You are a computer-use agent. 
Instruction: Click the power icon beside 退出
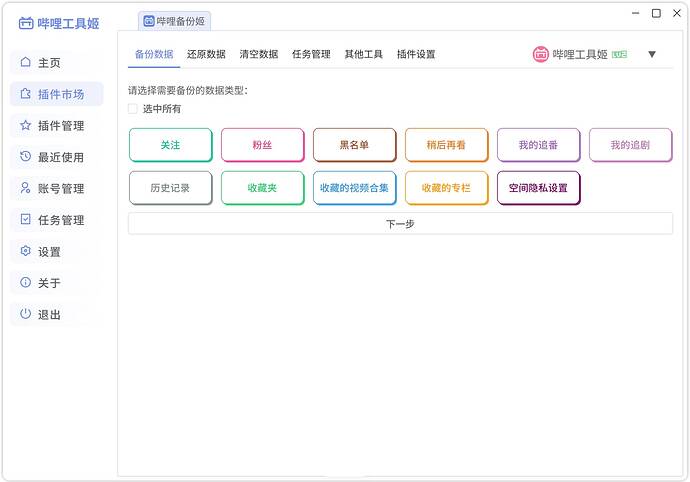tap(26, 314)
